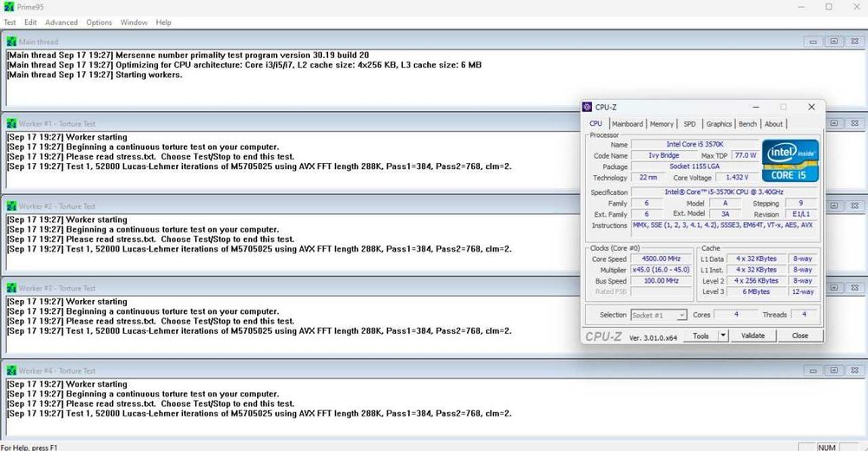This screenshot has height=451, width=868.
Task: Switch to the About tab
Action: [773, 124]
